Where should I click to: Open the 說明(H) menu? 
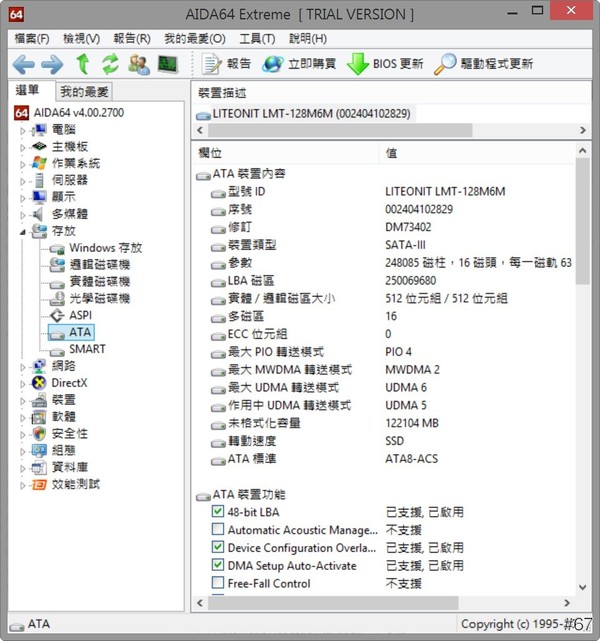(308, 39)
